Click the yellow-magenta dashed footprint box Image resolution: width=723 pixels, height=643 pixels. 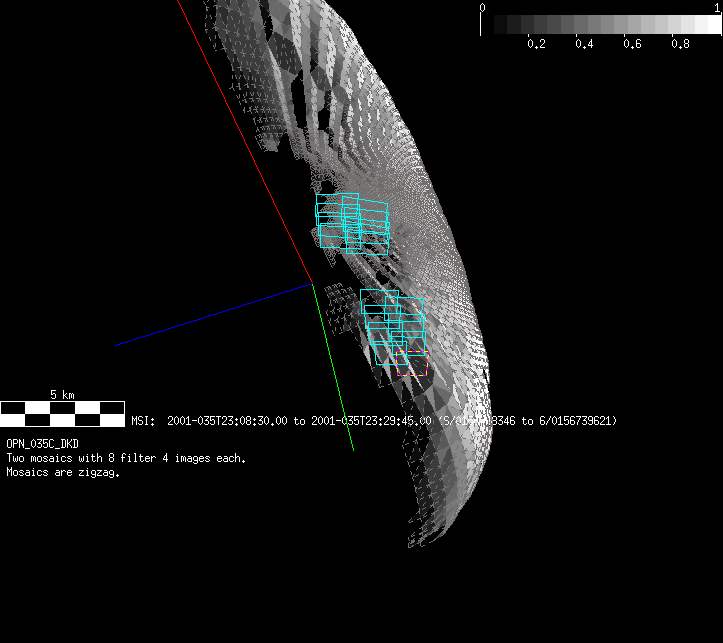coord(413,364)
